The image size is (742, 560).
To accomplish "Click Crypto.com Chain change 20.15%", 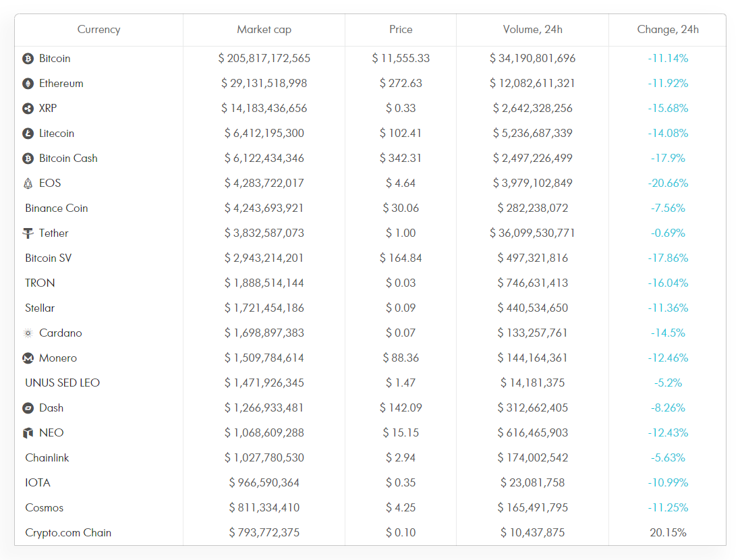I will tap(668, 533).
